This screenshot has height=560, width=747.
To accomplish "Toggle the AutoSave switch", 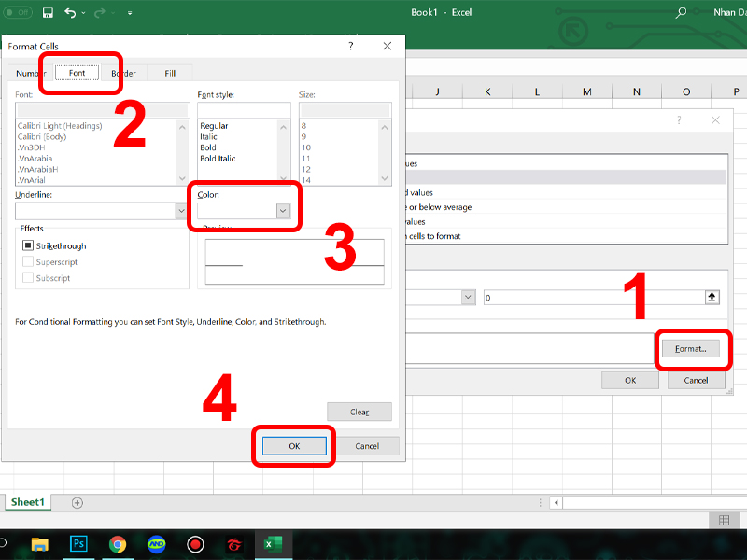I will tap(19, 13).
